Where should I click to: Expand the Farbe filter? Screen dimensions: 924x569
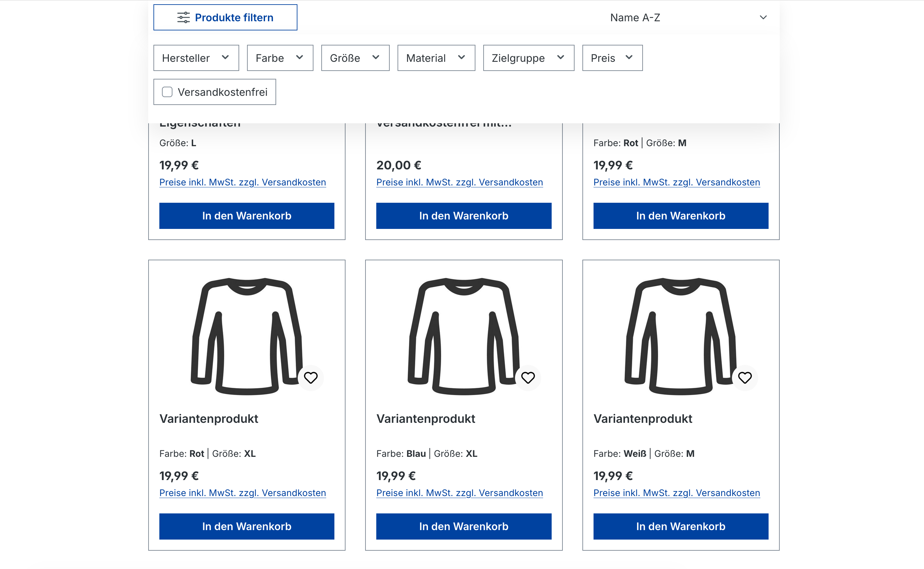[x=280, y=58]
